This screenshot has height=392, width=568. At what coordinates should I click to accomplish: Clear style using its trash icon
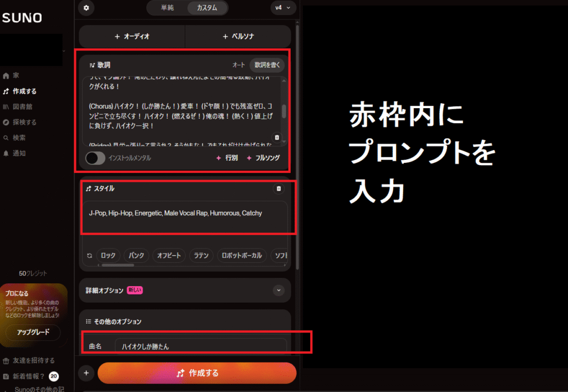coord(278,189)
